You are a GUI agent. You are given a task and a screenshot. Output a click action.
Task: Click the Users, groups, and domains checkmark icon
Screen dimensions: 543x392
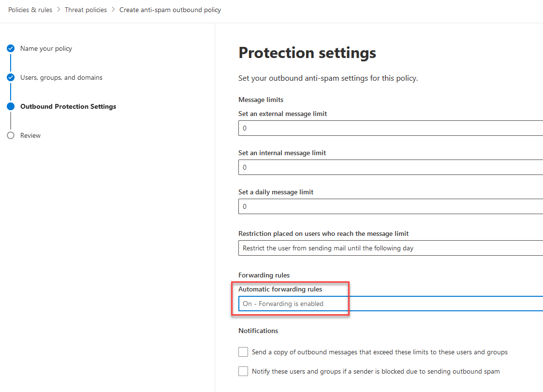coord(11,77)
